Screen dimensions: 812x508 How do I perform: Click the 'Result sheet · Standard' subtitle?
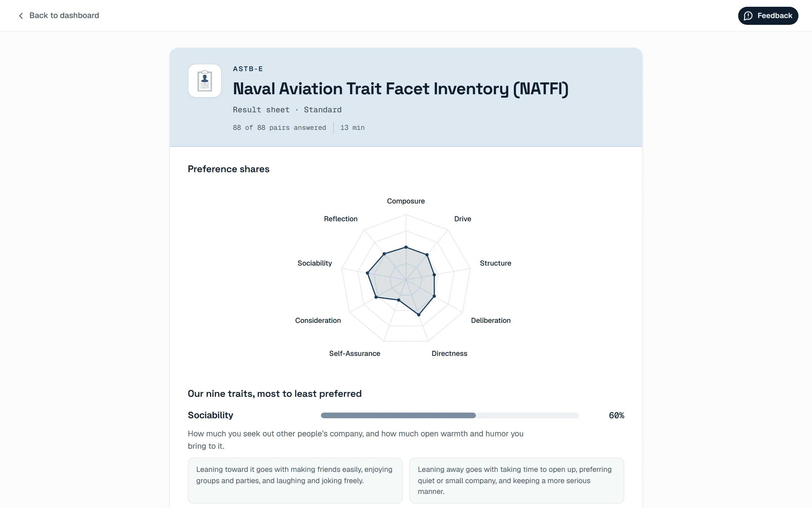coord(287,110)
